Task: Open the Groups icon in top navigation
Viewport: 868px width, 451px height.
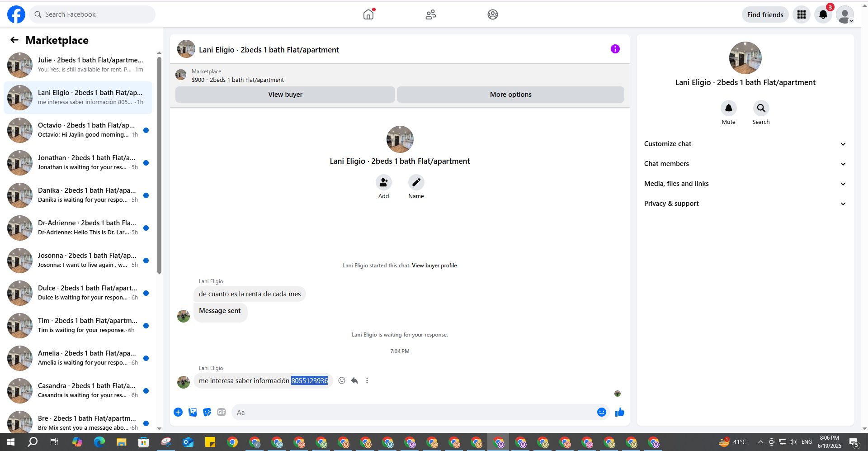Action: pos(493,14)
